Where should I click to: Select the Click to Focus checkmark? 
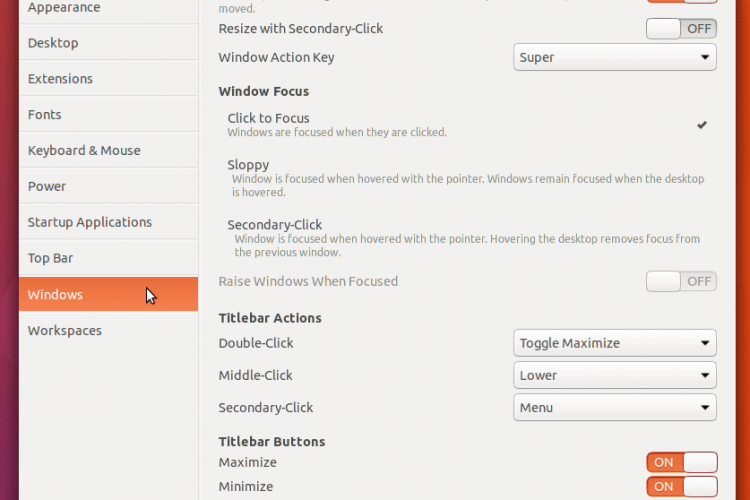pyautogui.click(x=701, y=125)
